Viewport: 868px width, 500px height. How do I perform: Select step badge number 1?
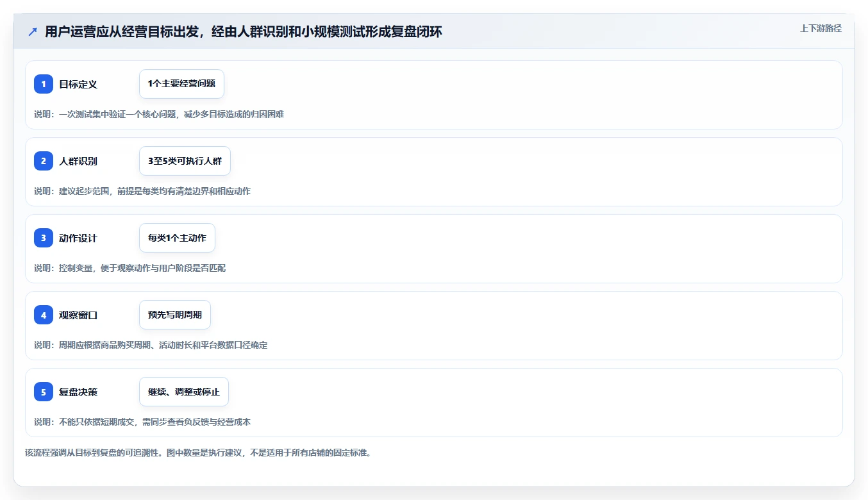click(44, 84)
